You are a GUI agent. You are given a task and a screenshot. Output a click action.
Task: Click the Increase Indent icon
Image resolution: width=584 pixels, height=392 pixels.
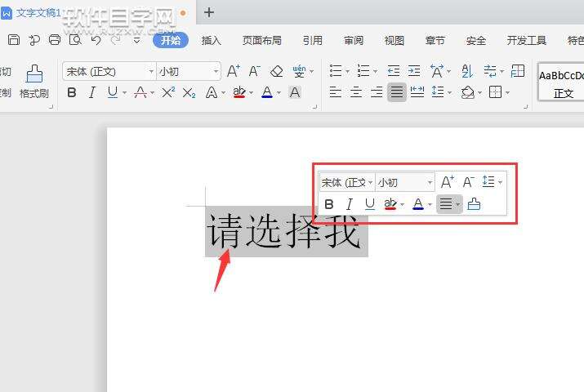414,71
